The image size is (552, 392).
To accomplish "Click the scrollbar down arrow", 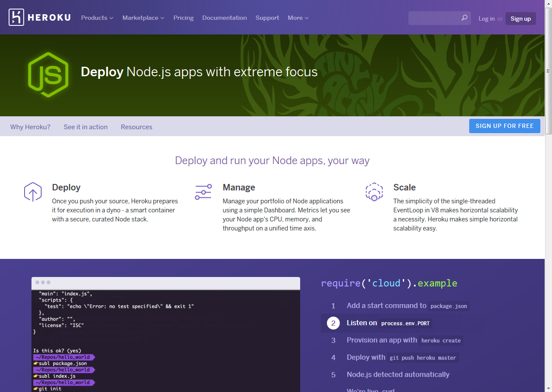I will click(x=548, y=388).
